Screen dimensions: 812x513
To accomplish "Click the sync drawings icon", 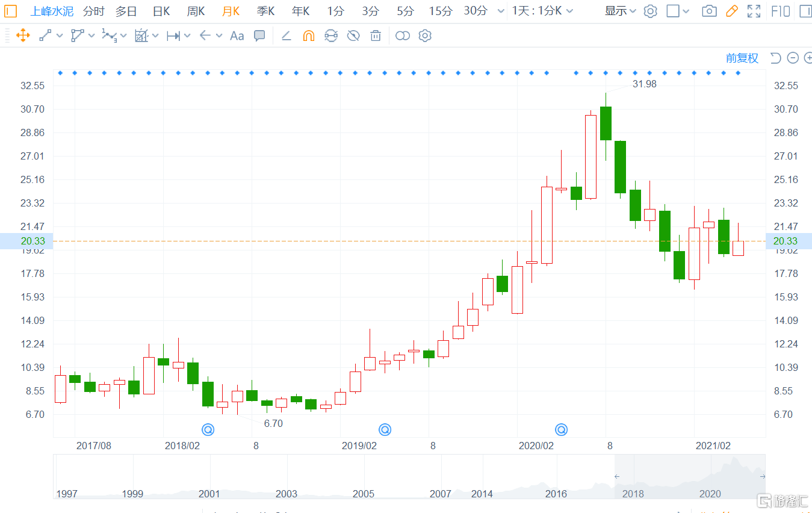I will [x=331, y=36].
